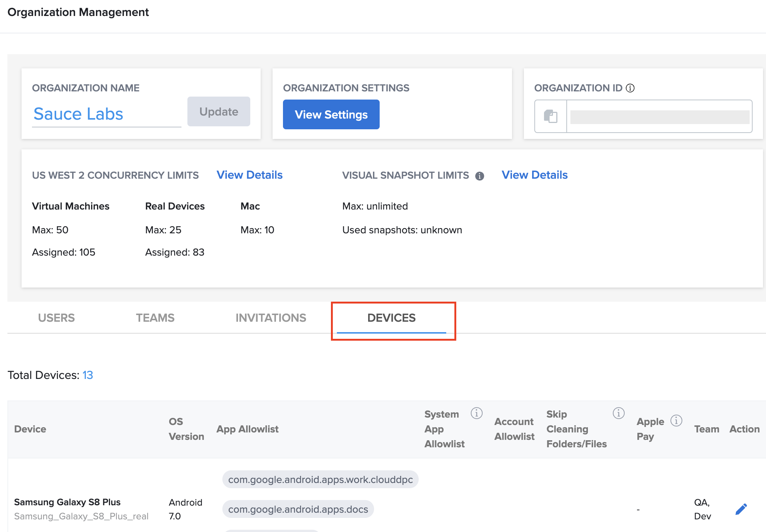Click the Sauce Labs organization name field
Image resolution: width=766 pixels, height=532 pixels.
click(106, 114)
